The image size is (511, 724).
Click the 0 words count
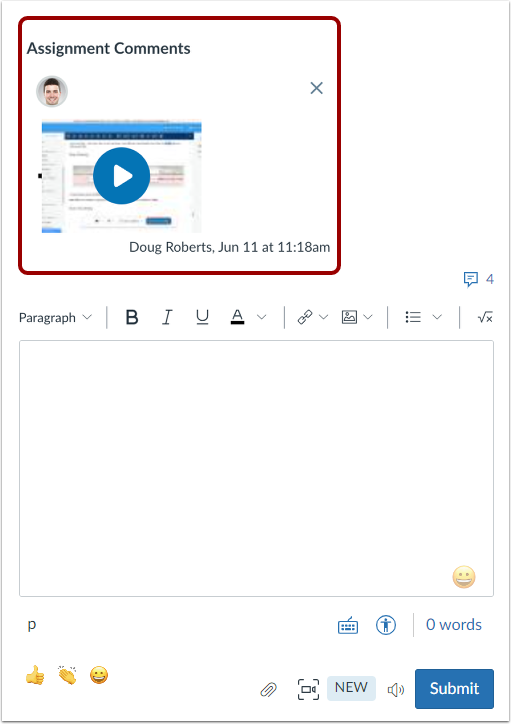(454, 625)
